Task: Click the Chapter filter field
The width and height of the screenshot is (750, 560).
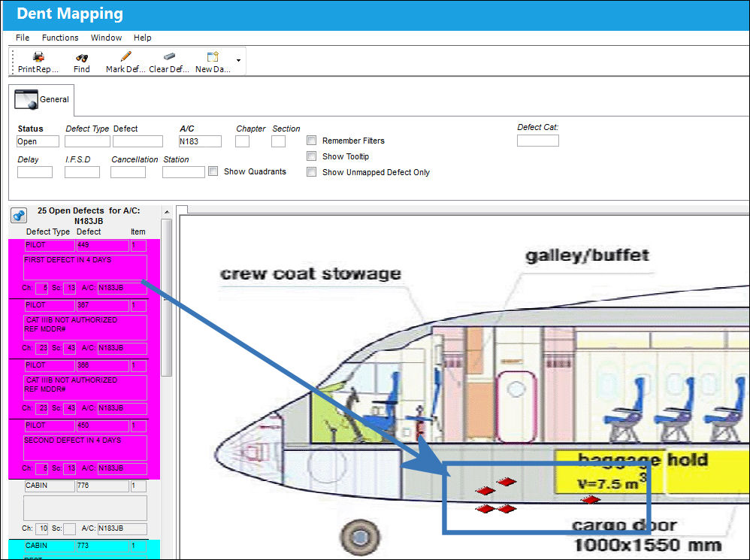Action: point(243,141)
